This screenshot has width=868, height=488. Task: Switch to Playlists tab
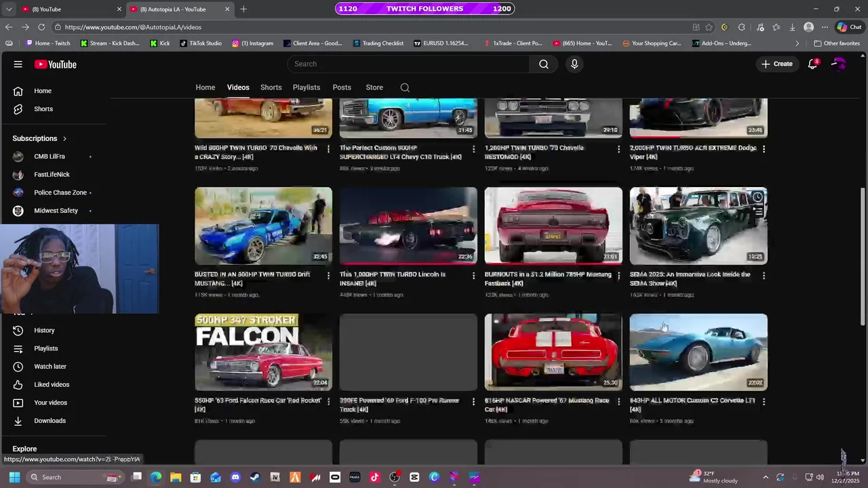click(307, 87)
